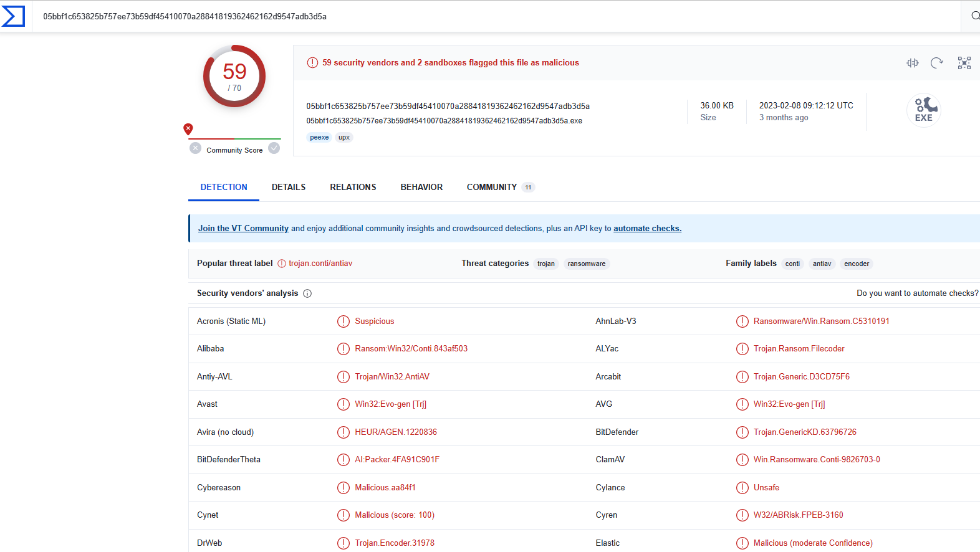Click the alert icon next to trojan.conti/antiav
Image resolution: width=980 pixels, height=552 pixels.
tap(282, 264)
